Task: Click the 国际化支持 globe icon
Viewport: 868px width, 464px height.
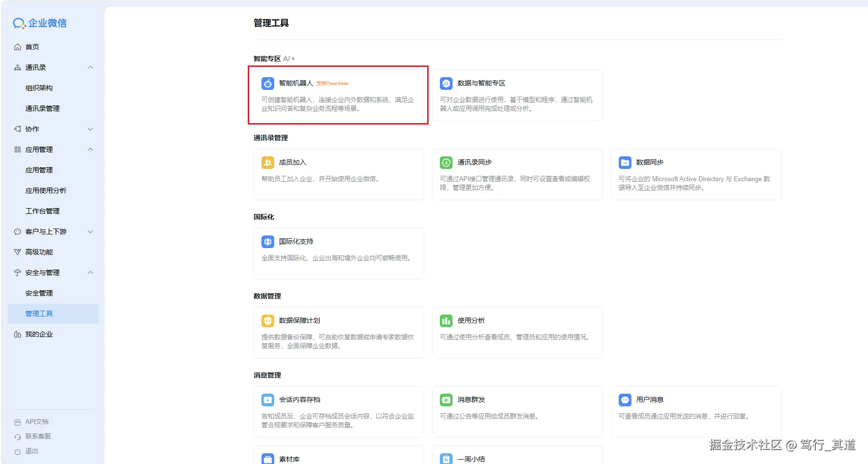Action: point(267,241)
